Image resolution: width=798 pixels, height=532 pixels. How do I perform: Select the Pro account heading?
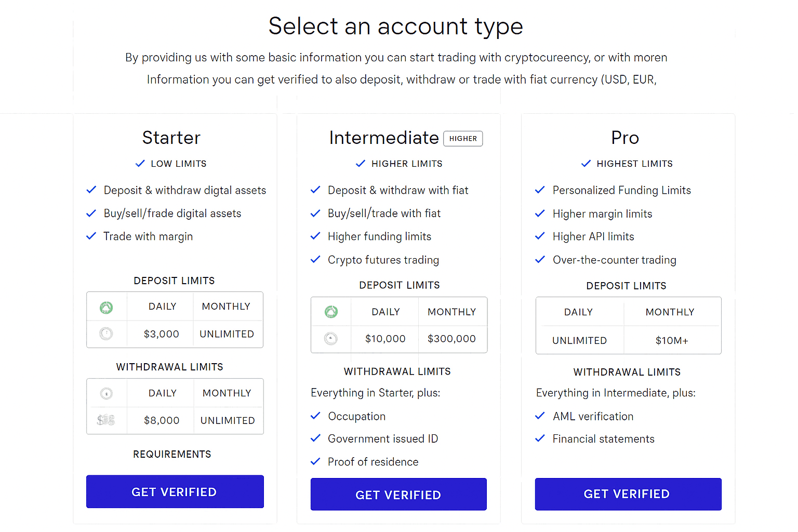[x=625, y=138]
